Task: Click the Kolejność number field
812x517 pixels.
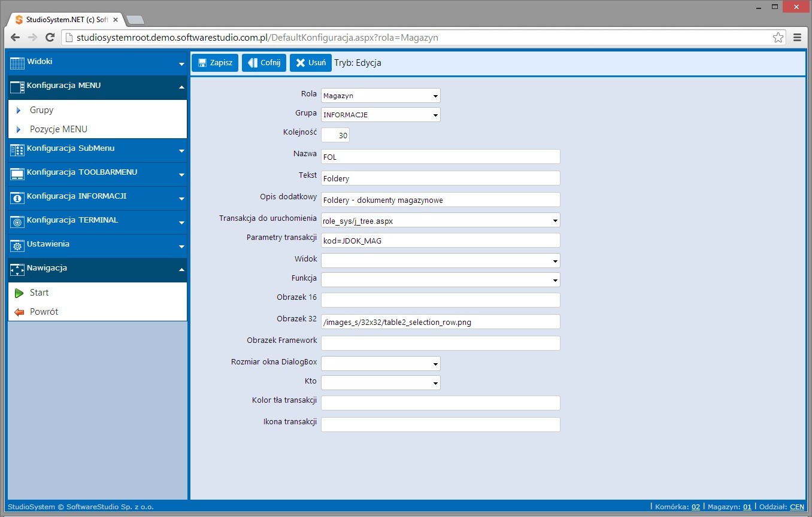Action: [335, 135]
